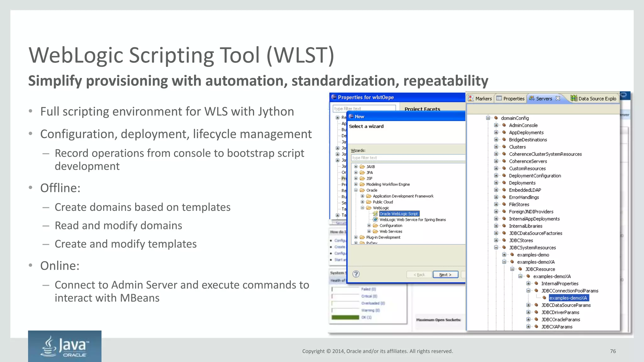Screen dimensions: 644x362
Task: Click the JDBCStores MBean icon
Action: [504, 240]
